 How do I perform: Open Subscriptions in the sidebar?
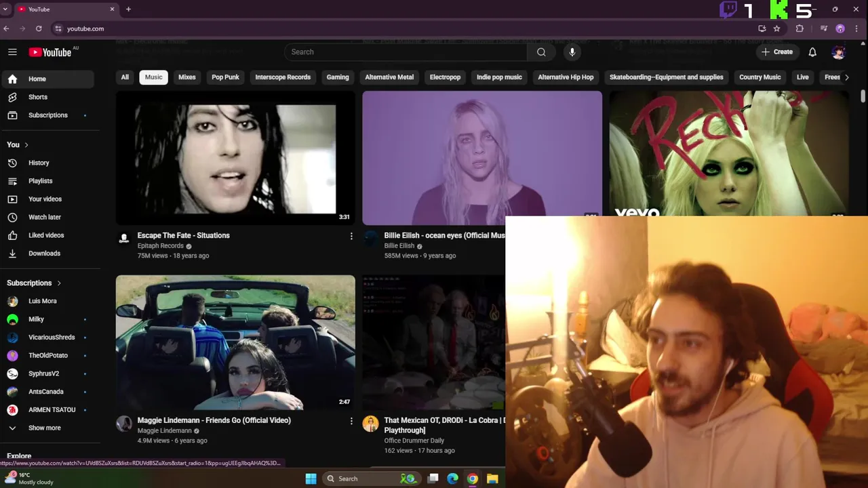(x=47, y=115)
